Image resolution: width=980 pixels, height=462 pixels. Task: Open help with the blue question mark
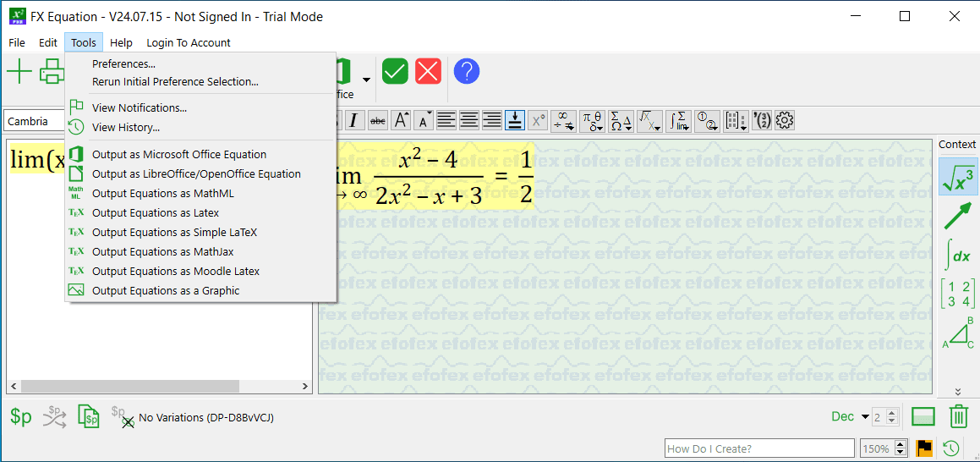[x=466, y=71]
